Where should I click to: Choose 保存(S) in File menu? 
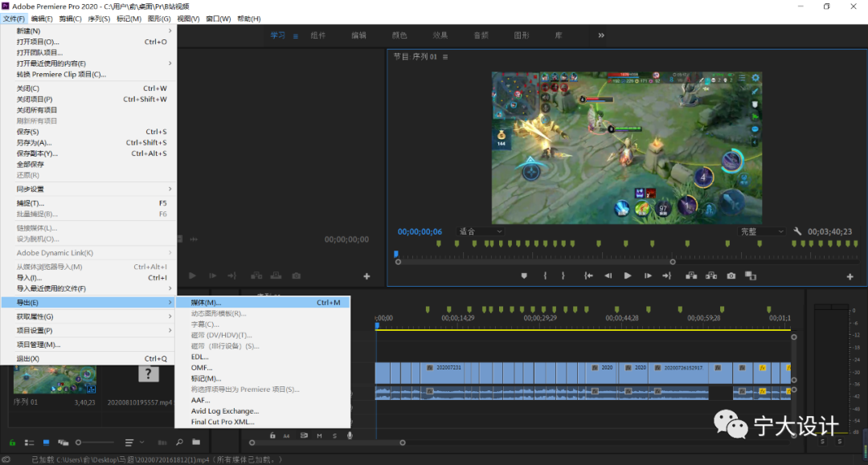(x=88, y=132)
